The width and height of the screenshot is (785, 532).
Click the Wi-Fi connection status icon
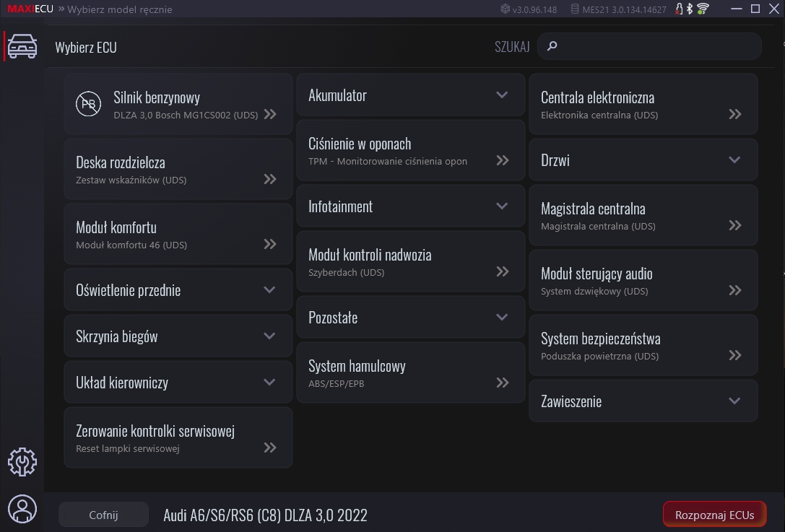coord(703,9)
